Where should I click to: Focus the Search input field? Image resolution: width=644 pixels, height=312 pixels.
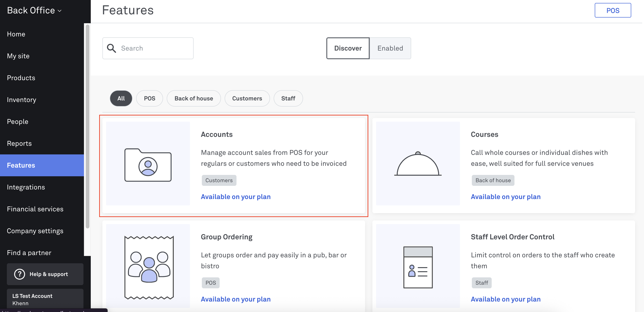[x=148, y=48]
